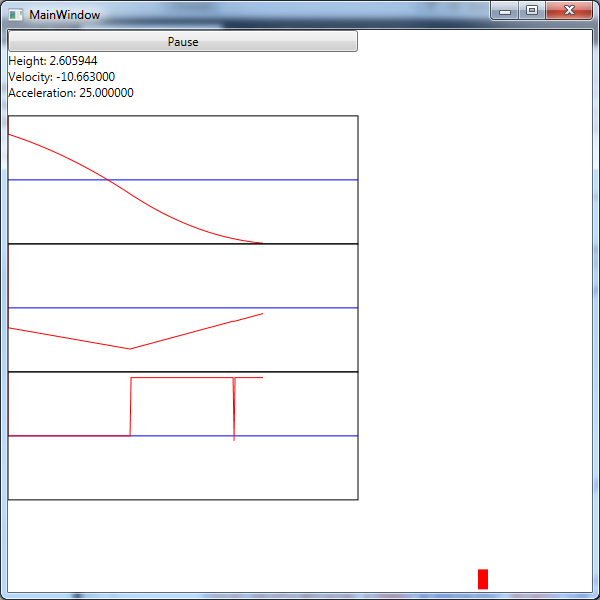This screenshot has height=600, width=600.
Task: Close the MainWindow window
Action: 569,10
